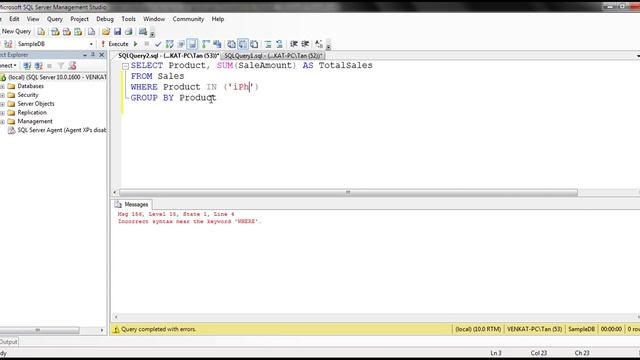Viewport: 640px width, 360px height.
Task: Open the Window menu
Action: pos(154,19)
